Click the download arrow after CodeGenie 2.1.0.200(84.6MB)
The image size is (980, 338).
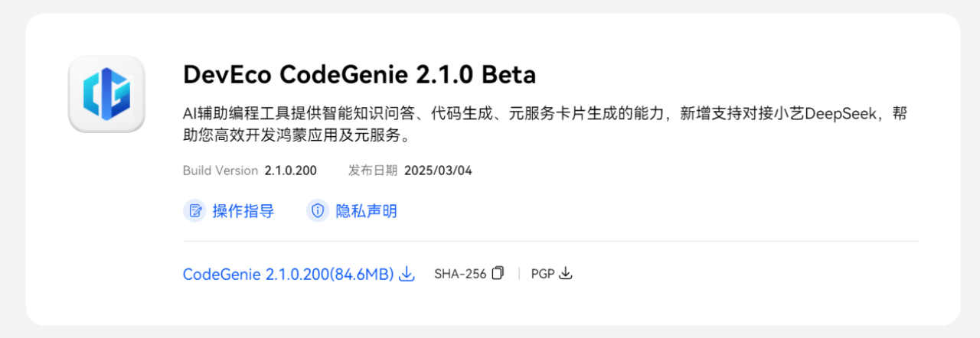[x=407, y=274]
